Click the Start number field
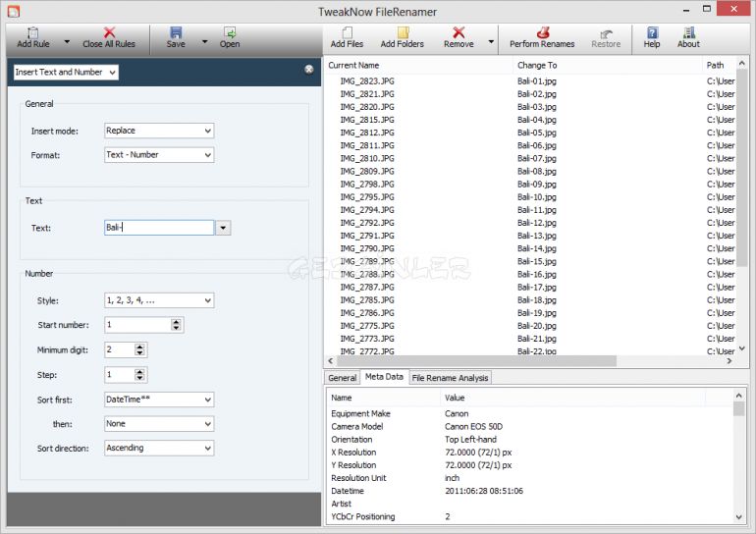This screenshot has width=756, height=534. click(137, 325)
